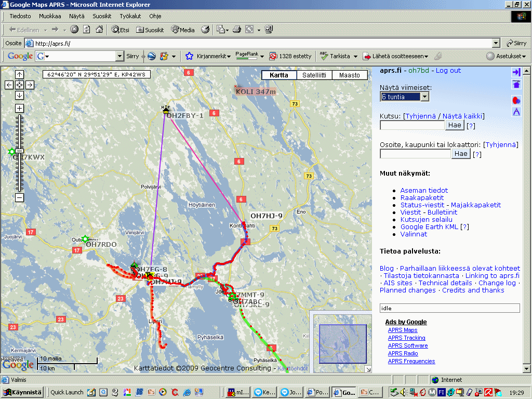Expand the address bar URL dropdown

tap(496, 44)
